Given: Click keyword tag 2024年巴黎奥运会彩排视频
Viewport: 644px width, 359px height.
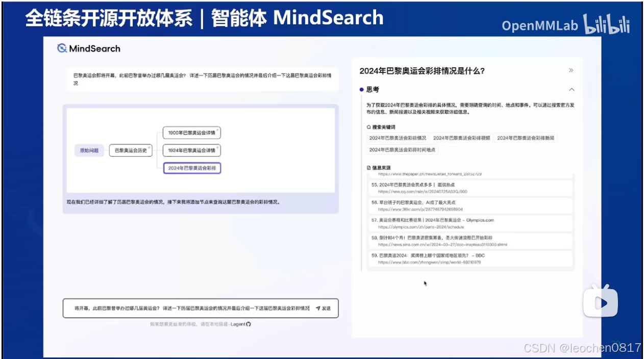Looking at the screenshot, I should coord(461,138).
